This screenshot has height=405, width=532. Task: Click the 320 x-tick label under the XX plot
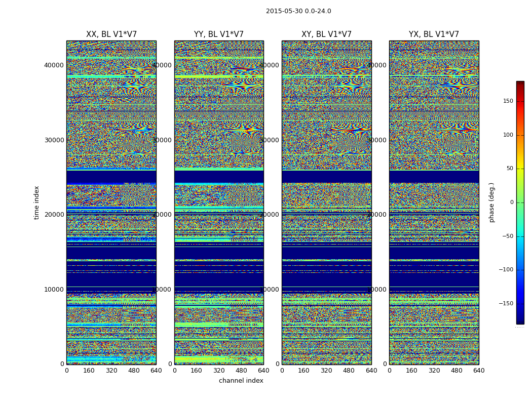click(x=111, y=371)
